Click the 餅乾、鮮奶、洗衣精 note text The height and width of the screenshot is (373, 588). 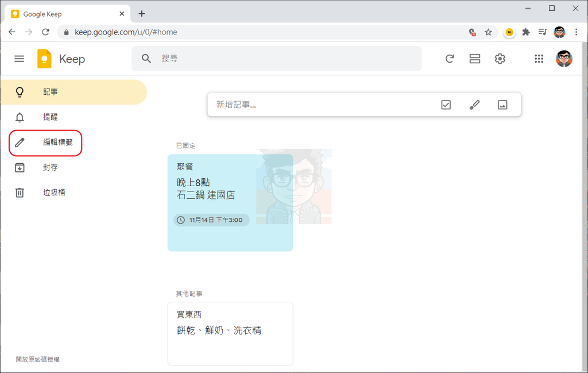pyautogui.click(x=219, y=330)
